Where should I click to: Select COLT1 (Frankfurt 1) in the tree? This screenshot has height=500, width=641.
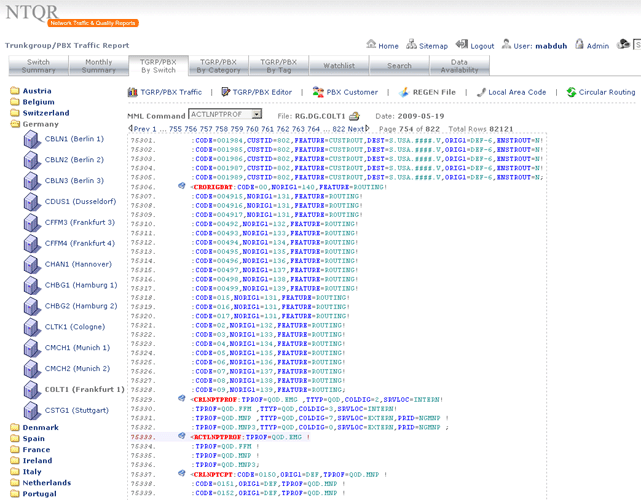(x=84, y=389)
